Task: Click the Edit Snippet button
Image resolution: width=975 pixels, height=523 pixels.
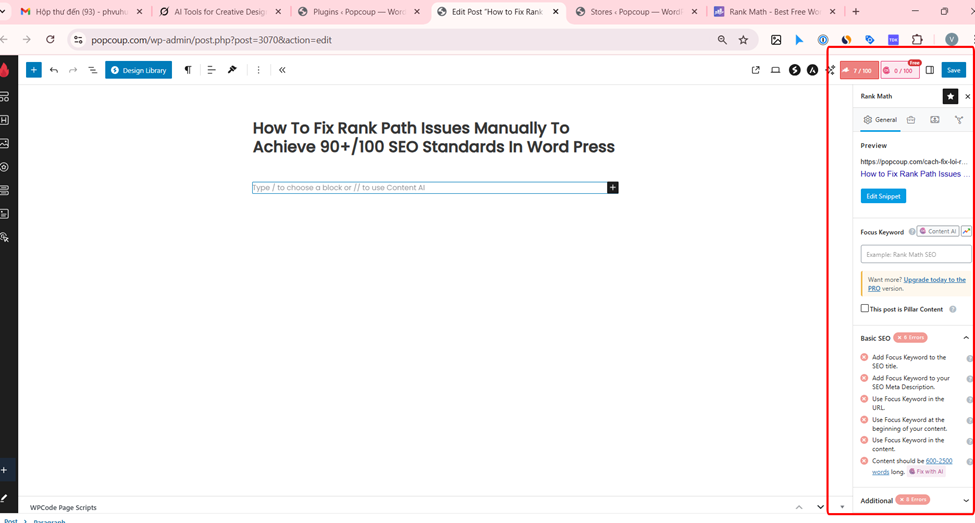Action: [x=883, y=196]
